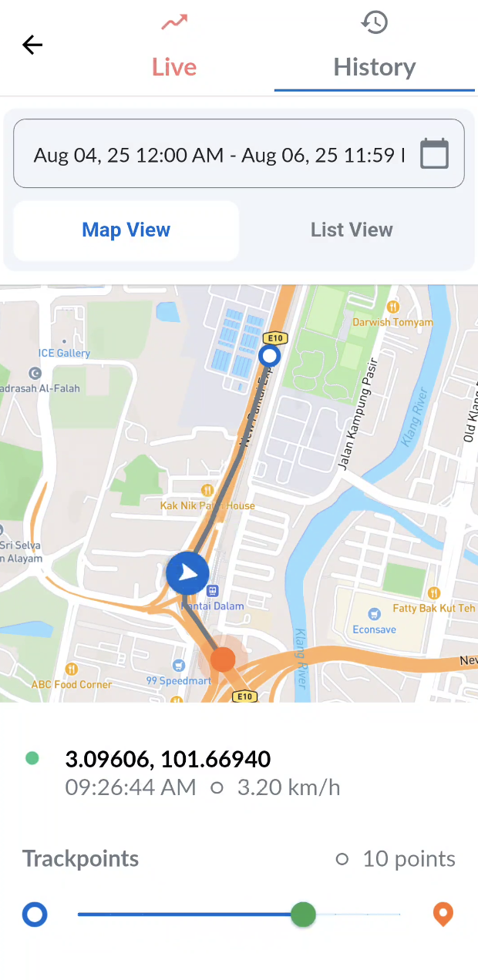Tap the Pantai Dalam station icon
478x980 pixels.
213,591
